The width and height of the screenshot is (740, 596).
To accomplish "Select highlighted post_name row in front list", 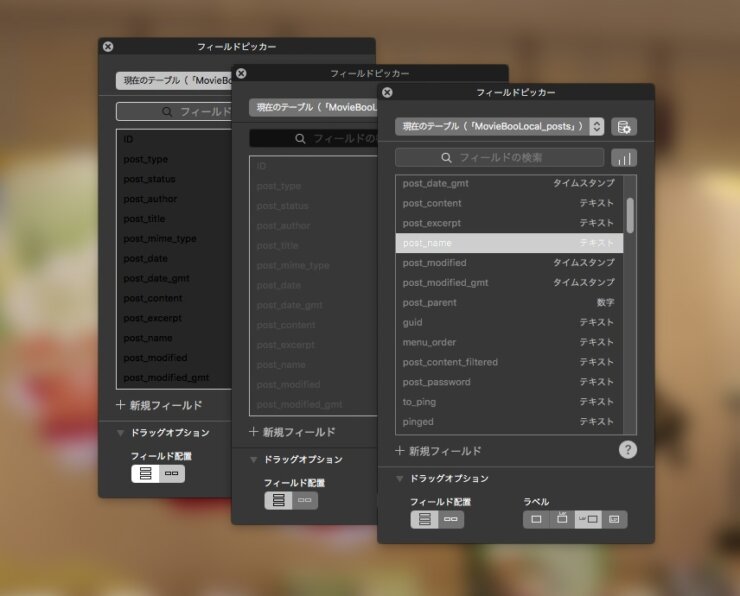I will 509,243.
